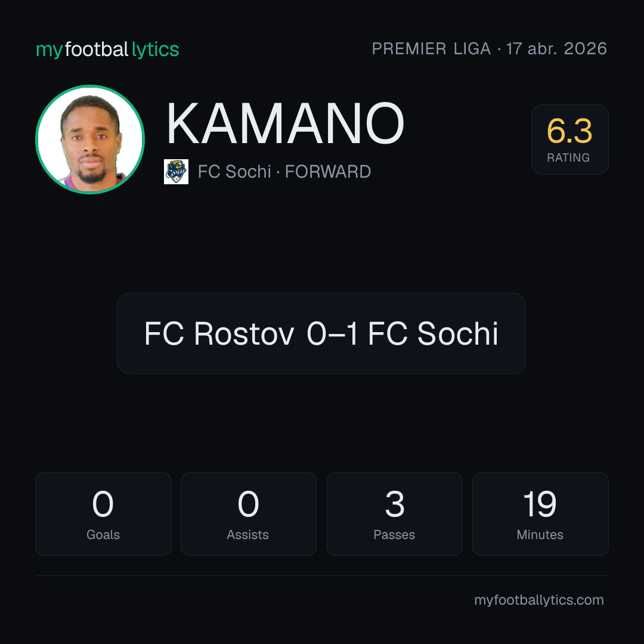The image size is (644, 644).
Task: Select the Assists stat card
Action: tap(249, 514)
